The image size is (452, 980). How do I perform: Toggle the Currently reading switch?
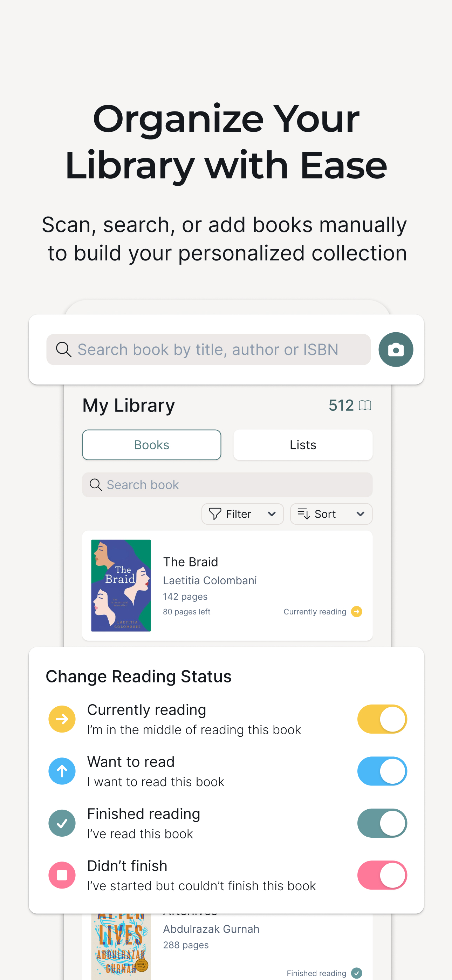[x=382, y=719]
